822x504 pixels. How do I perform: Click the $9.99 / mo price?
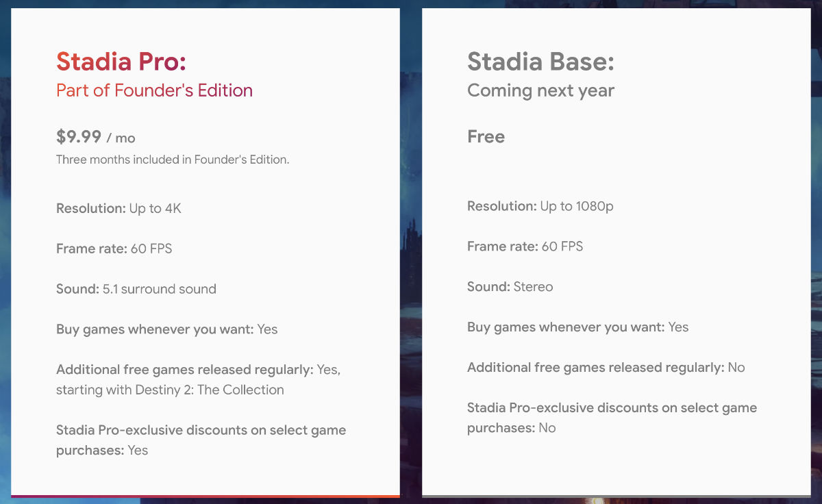coord(95,137)
